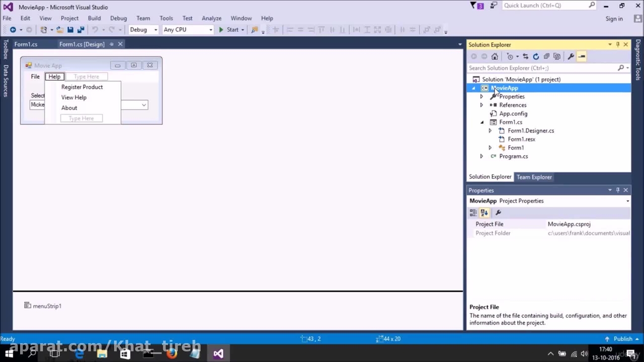
Task: Refresh the Solution Explorer tree
Action: (536, 56)
